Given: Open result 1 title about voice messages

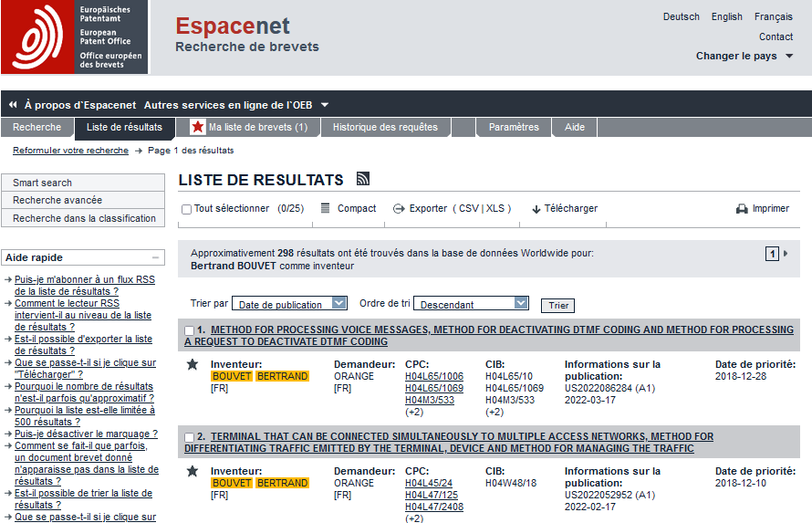Looking at the screenshot, I should coord(489,336).
